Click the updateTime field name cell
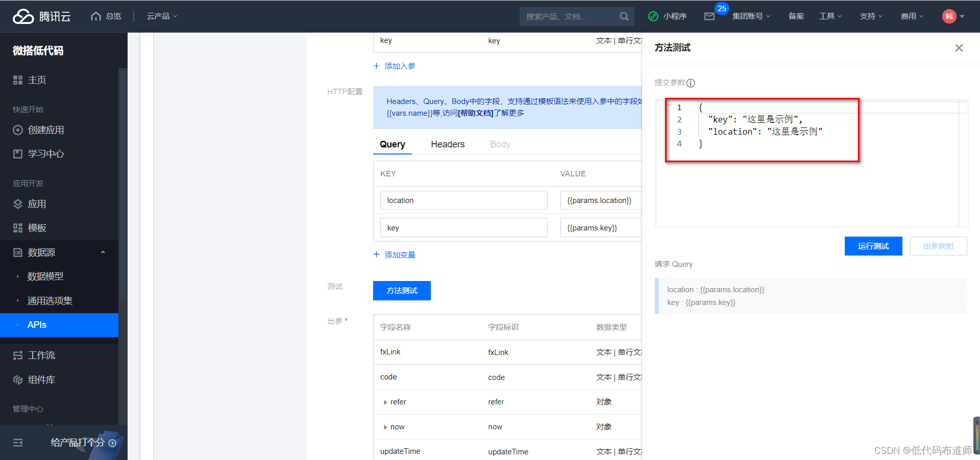The width and height of the screenshot is (980, 460). click(400, 451)
